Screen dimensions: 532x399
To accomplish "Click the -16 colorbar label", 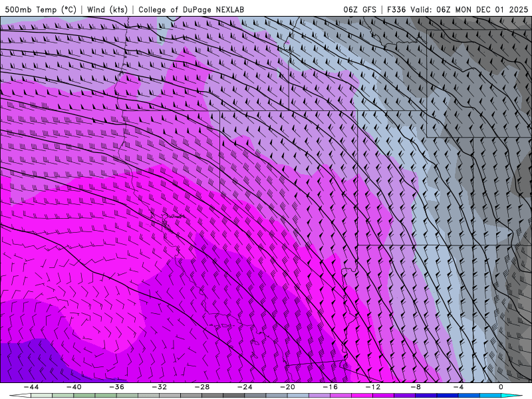I will tap(330, 387).
